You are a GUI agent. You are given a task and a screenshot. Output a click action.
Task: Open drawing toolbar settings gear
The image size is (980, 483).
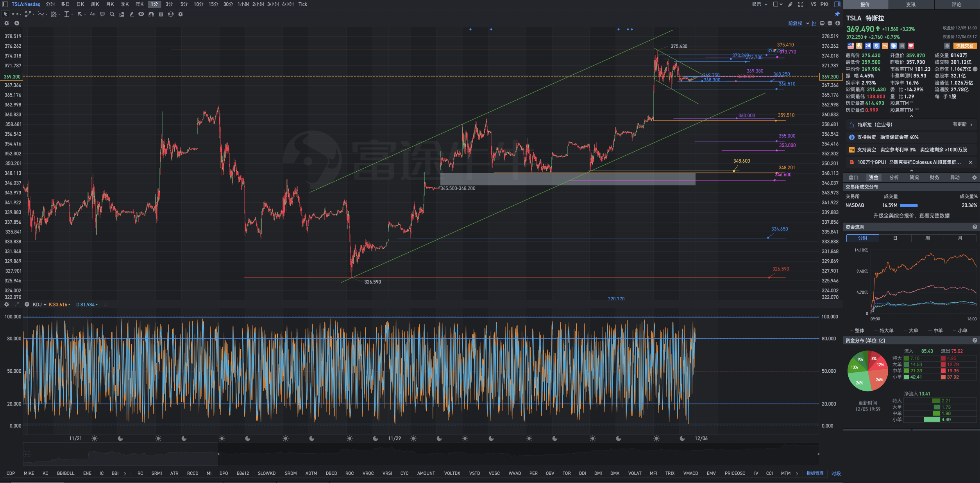pos(181,14)
